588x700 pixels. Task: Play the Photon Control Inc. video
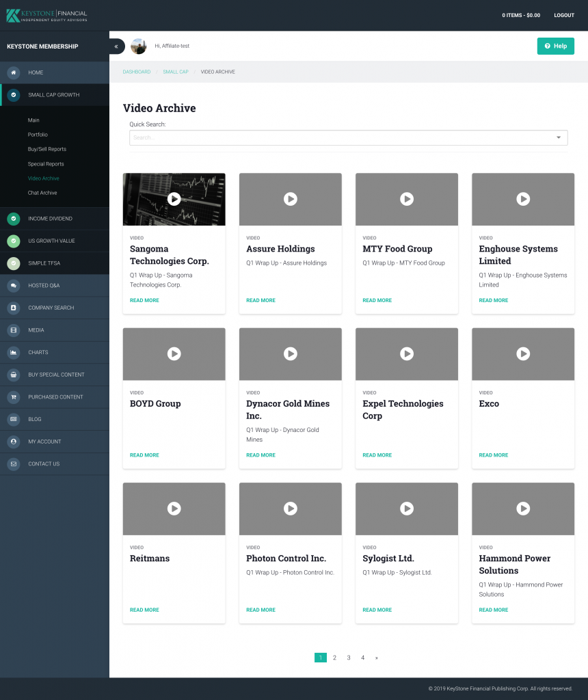click(x=291, y=509)
